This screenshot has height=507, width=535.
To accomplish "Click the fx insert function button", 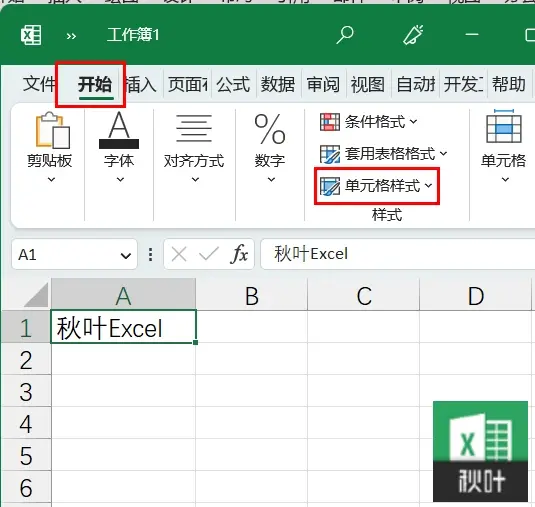I will [239, 254].
